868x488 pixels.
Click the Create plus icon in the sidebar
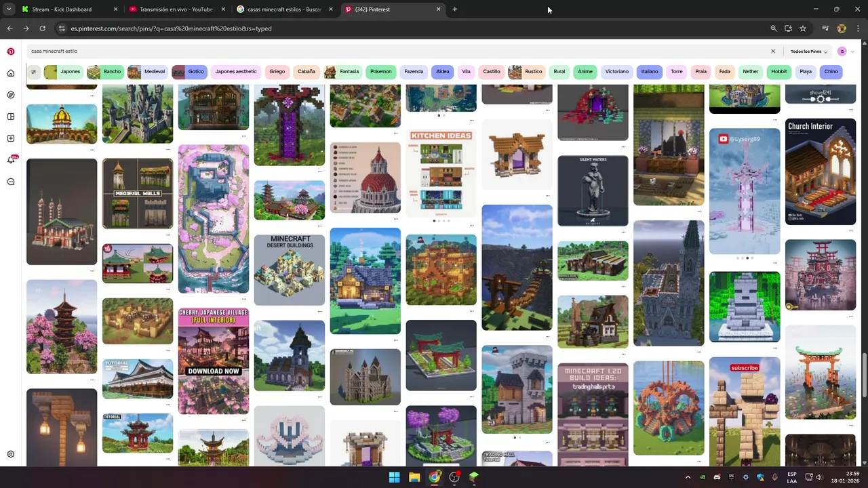[11, 138]
